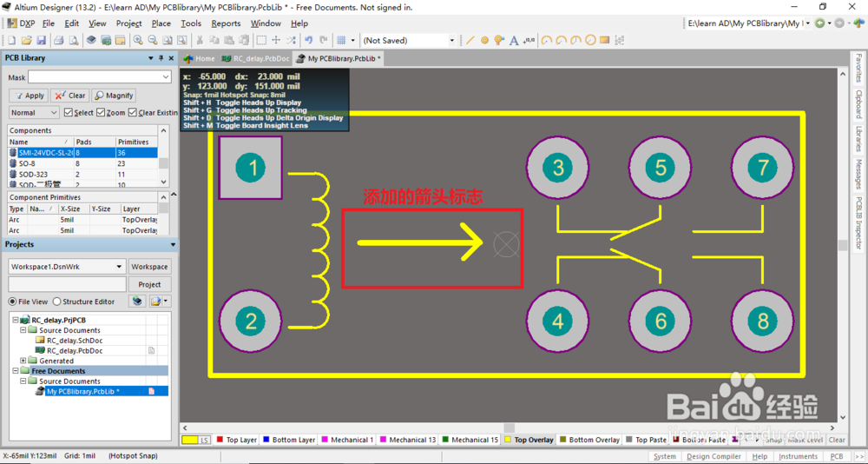Click the Home navigation icon at top right
Viewport: 868px width, 464px height.
pos(858,23)
